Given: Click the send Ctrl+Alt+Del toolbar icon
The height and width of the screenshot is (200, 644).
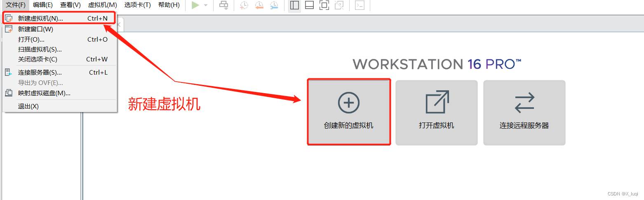Looking at the screenshot, I should pyautogui.click(x=223, y=5).
